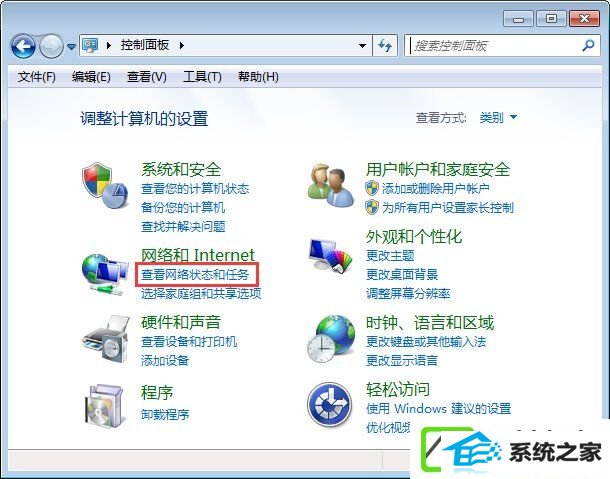The image size is (610, 479).
Task: Click the Appearance monitor and color fan icon
Action: coord(330,255)
